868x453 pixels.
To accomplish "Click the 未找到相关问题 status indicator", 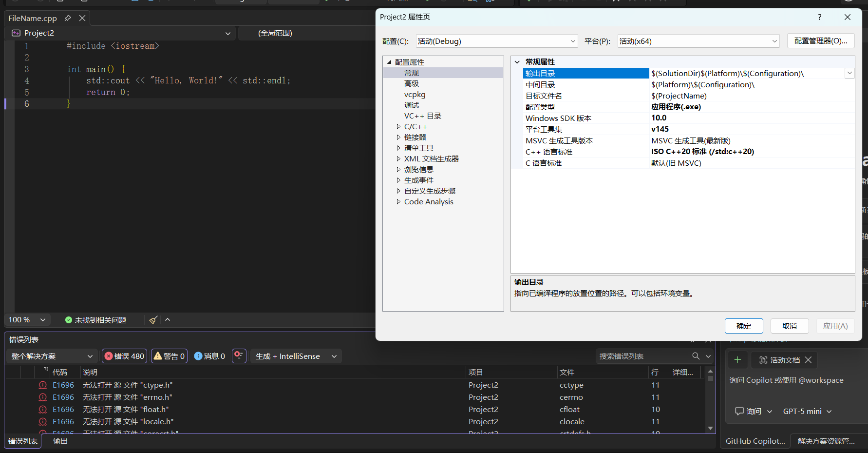I will [95, 320].
